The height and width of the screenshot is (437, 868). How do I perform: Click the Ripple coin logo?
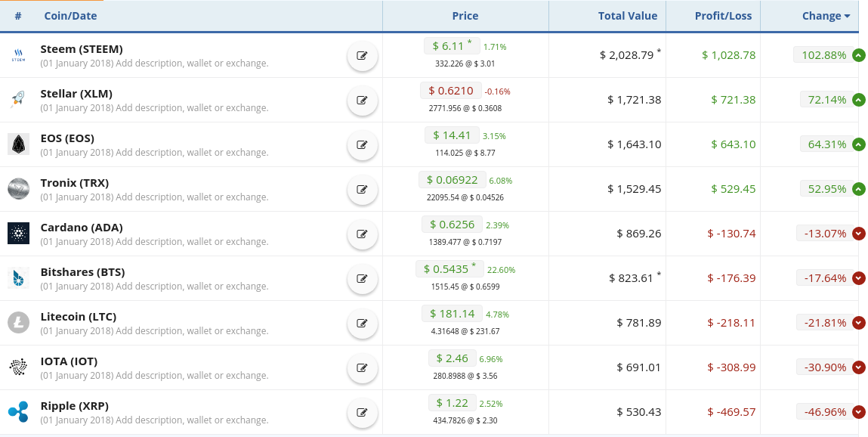(18, 412)
